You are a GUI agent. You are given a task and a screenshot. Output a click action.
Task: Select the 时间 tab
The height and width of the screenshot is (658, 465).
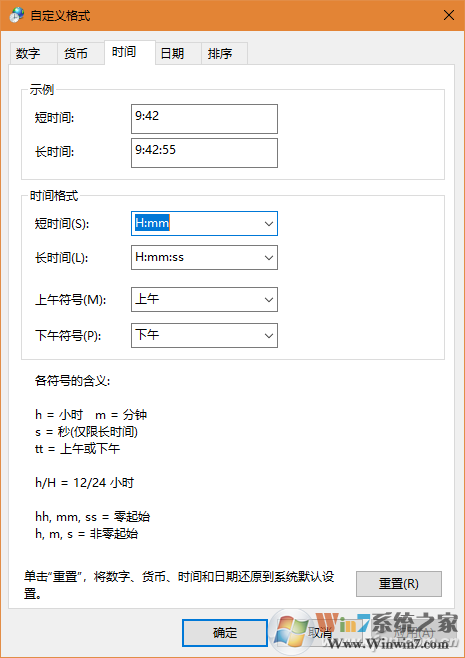(130, 52)
